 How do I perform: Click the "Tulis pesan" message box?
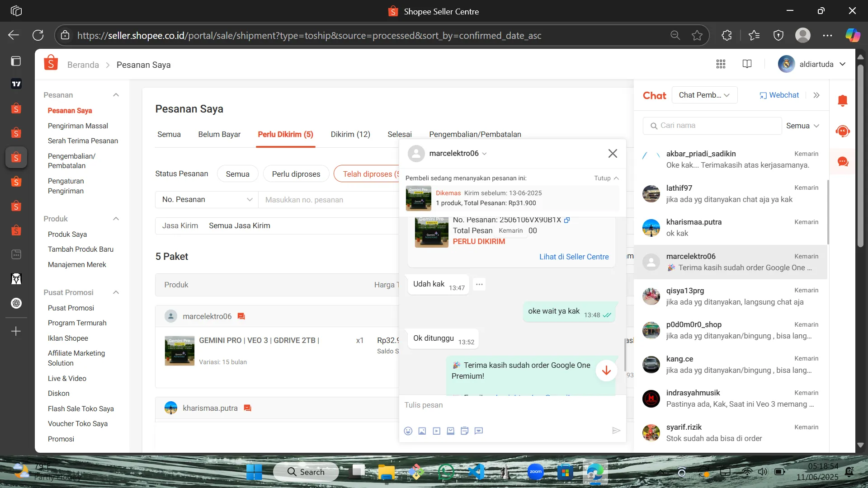pos(513,405)
